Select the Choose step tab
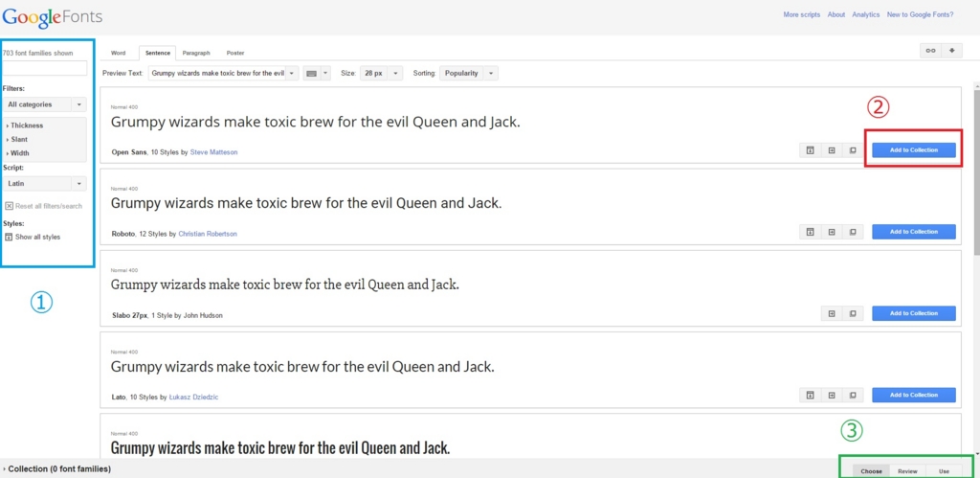The width and height of the screenshot is (980, 478). (x=871, y=471)
